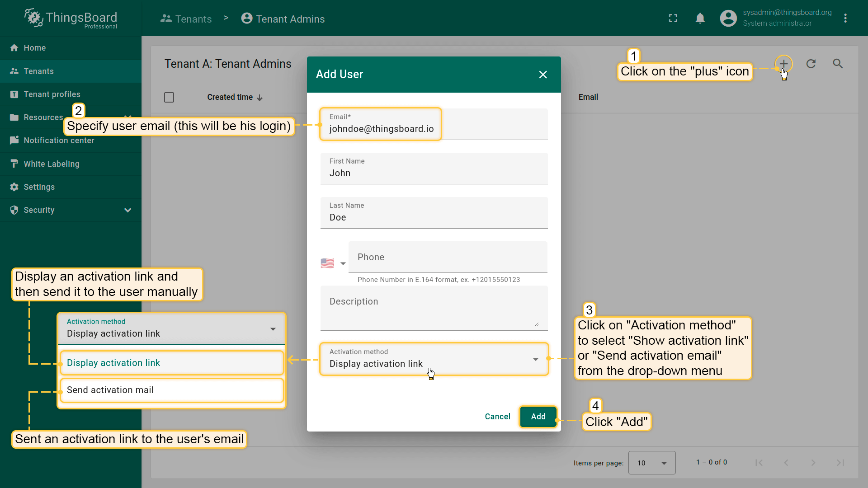
Task: Click into the Phone input field
Action: tap(448, 257)
